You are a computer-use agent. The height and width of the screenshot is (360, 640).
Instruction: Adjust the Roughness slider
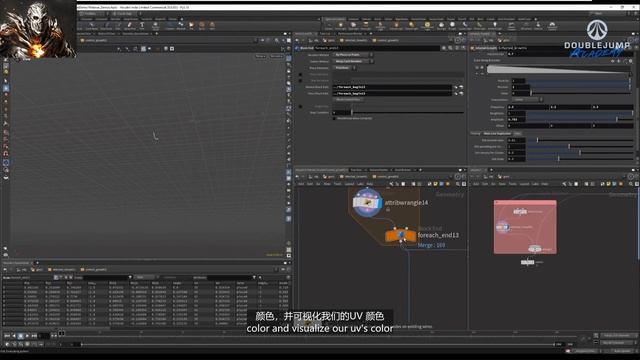580,113
